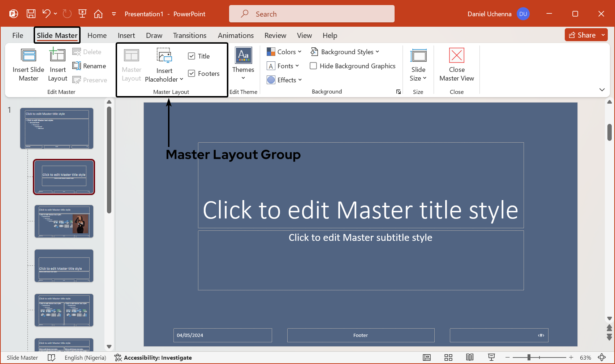Open the Fonts dropdown
The width and height of the screenshot is (615, 364).
click(x=283, y=66)
